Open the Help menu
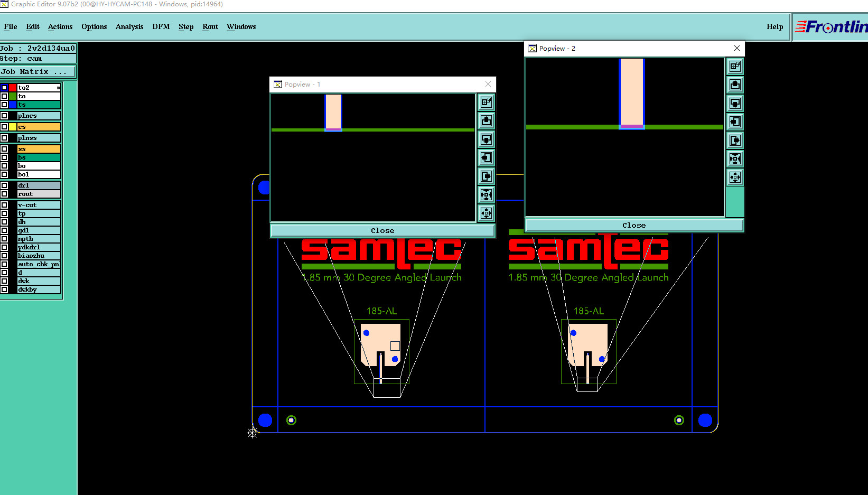 tap(775, 26)
